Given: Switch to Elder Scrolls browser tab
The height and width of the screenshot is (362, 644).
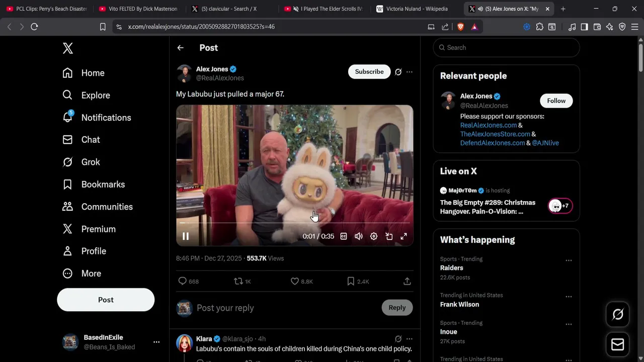Looking at the screenshot, I should 323,9.
